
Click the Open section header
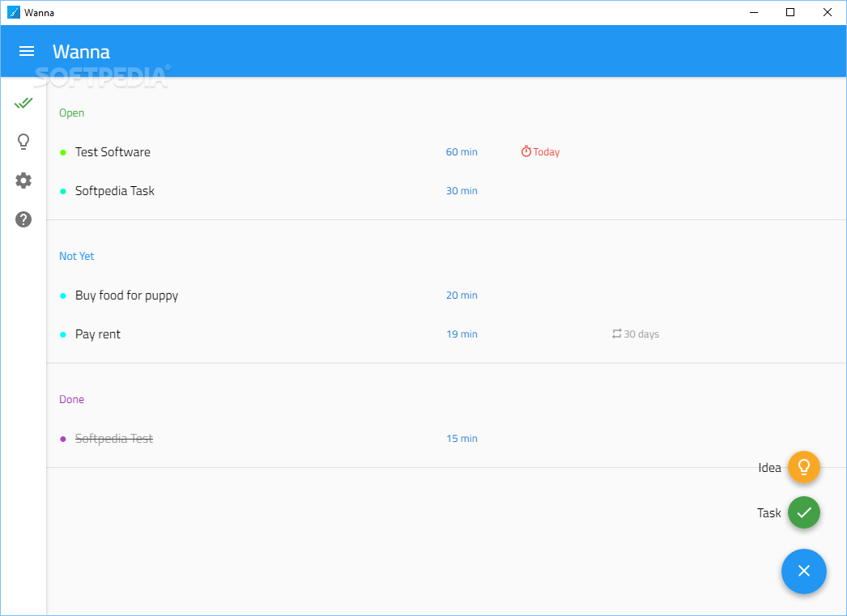point(72,113)
